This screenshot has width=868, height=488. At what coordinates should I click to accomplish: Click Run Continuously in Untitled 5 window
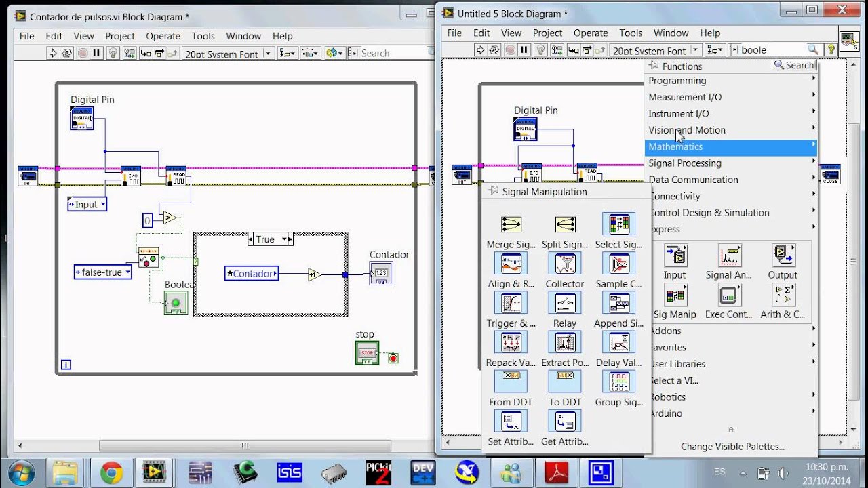point(495,49)
